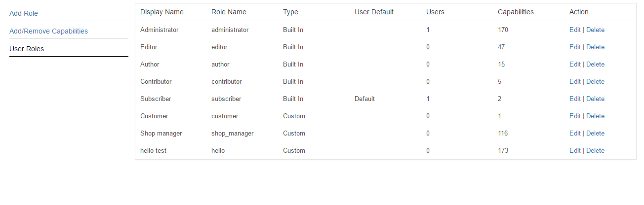The image size is (644, 205).
Task: Edit the Contributor role
Action: 575,81
